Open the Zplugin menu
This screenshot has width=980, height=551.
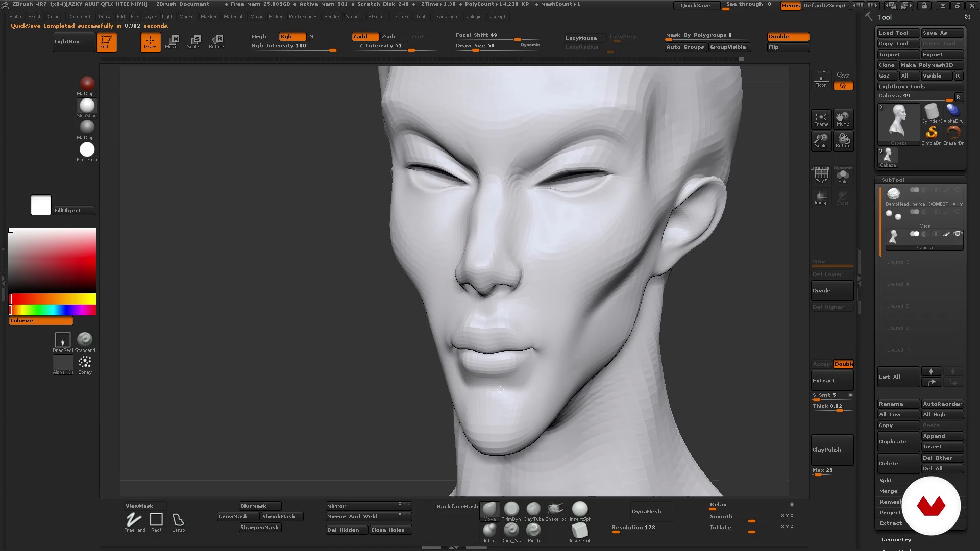[474, 17]
